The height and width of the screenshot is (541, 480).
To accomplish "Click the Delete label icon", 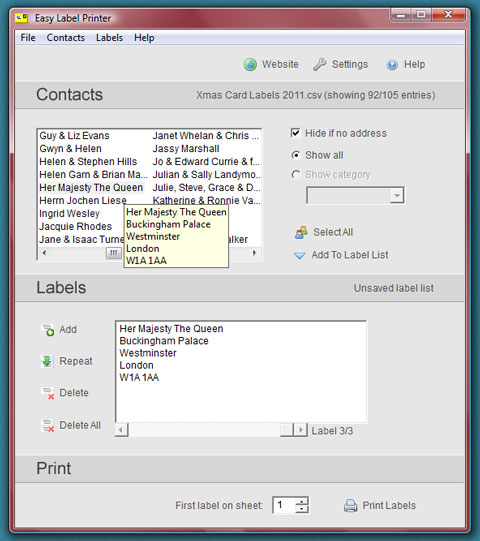I will pos(48,393).
